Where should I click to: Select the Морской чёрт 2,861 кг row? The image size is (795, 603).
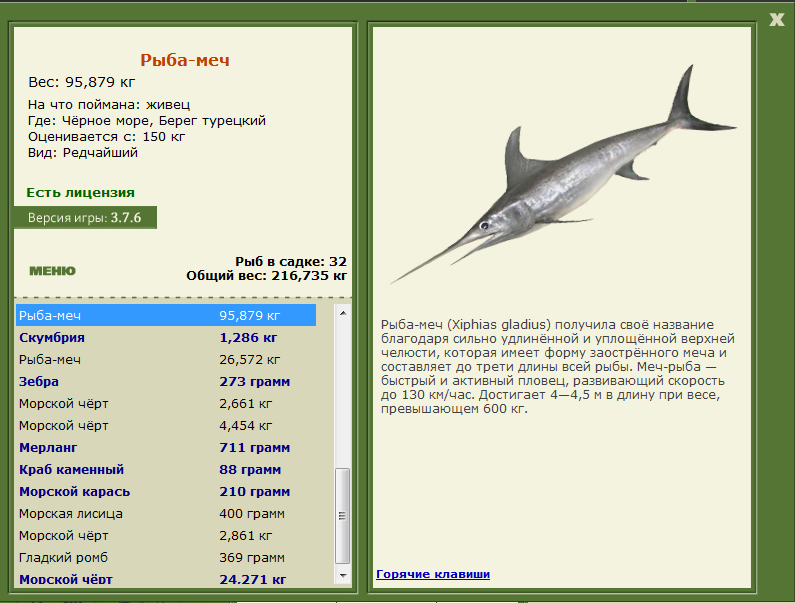click(x=166, y=536)
